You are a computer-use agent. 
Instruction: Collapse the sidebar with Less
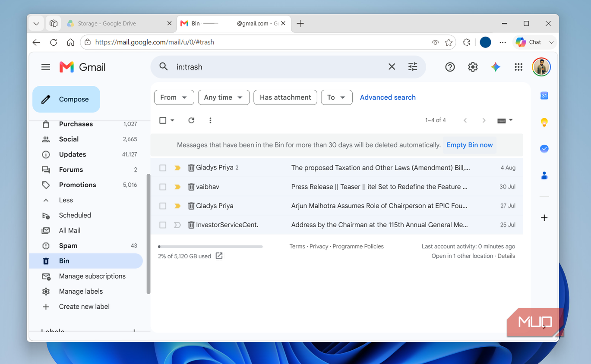66,200
